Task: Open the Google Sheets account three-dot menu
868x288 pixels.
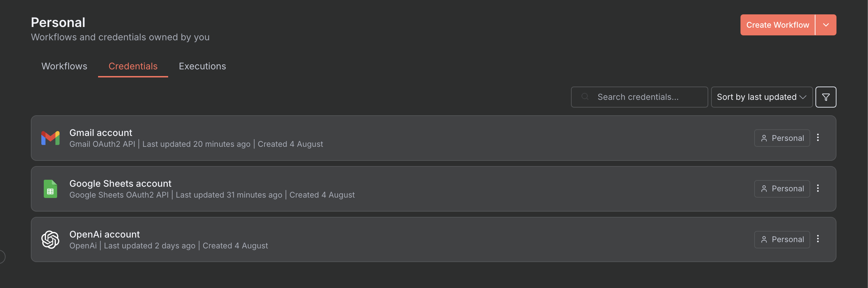Action: [818, 188]
